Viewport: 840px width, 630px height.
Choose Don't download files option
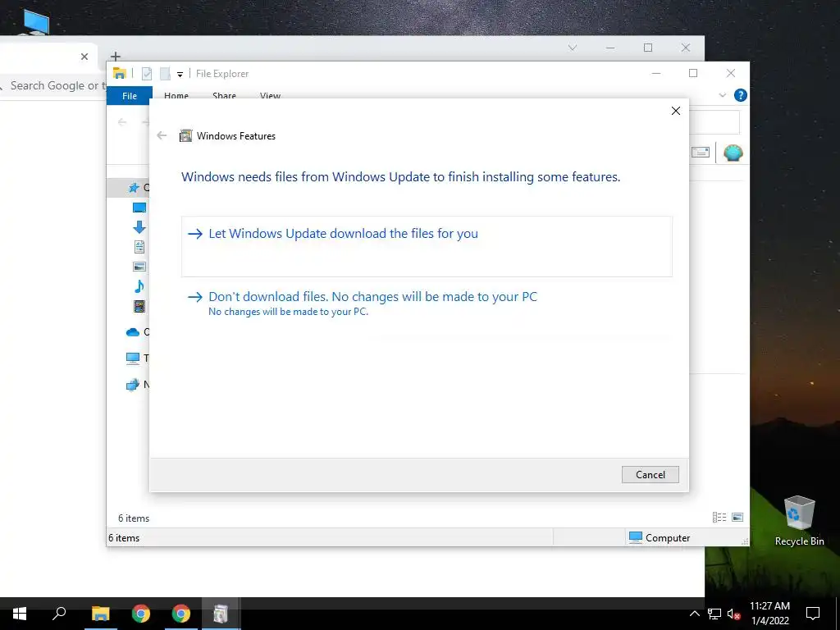427,304
